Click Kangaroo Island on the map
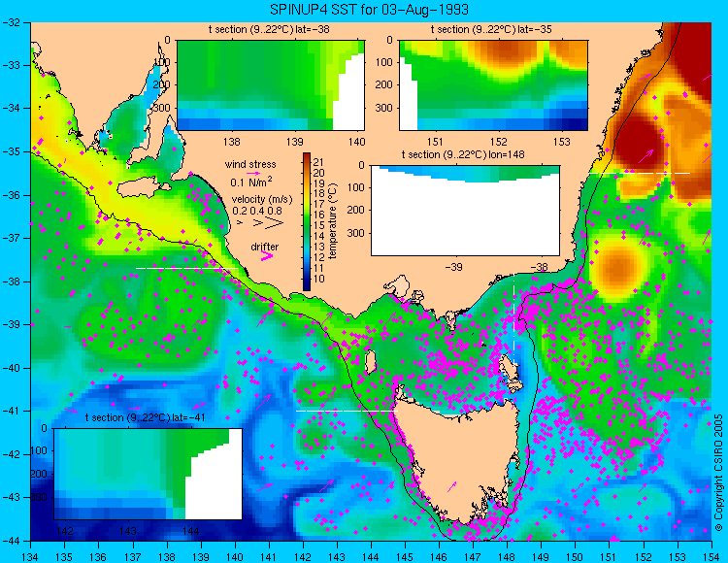This screenshot has width=728, height=563. tap(142, 189)
